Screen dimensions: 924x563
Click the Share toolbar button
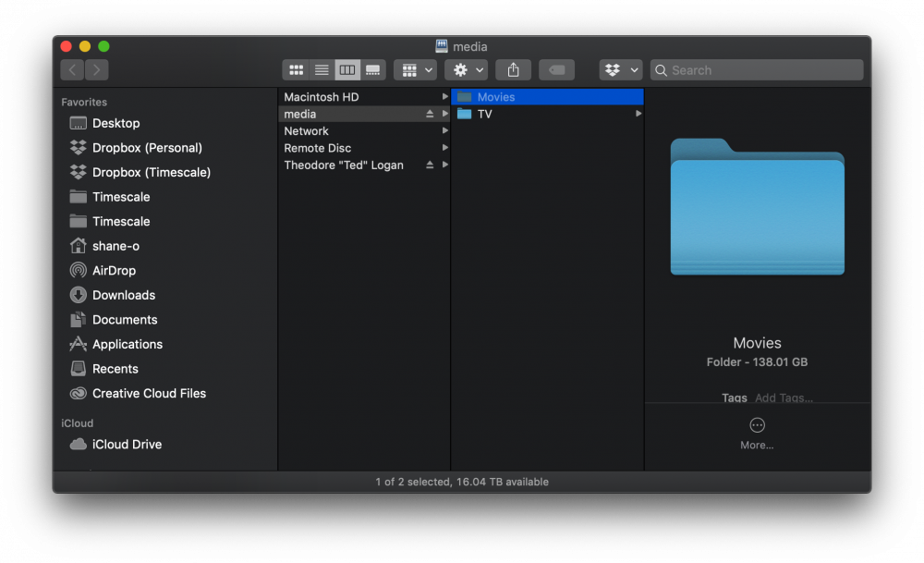click(x=513, y=70)
